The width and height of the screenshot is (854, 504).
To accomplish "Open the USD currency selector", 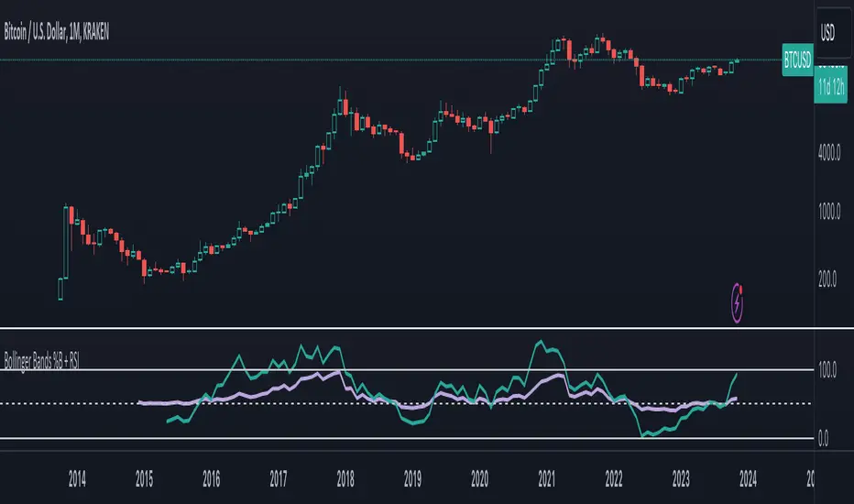I will coord(833,33).
